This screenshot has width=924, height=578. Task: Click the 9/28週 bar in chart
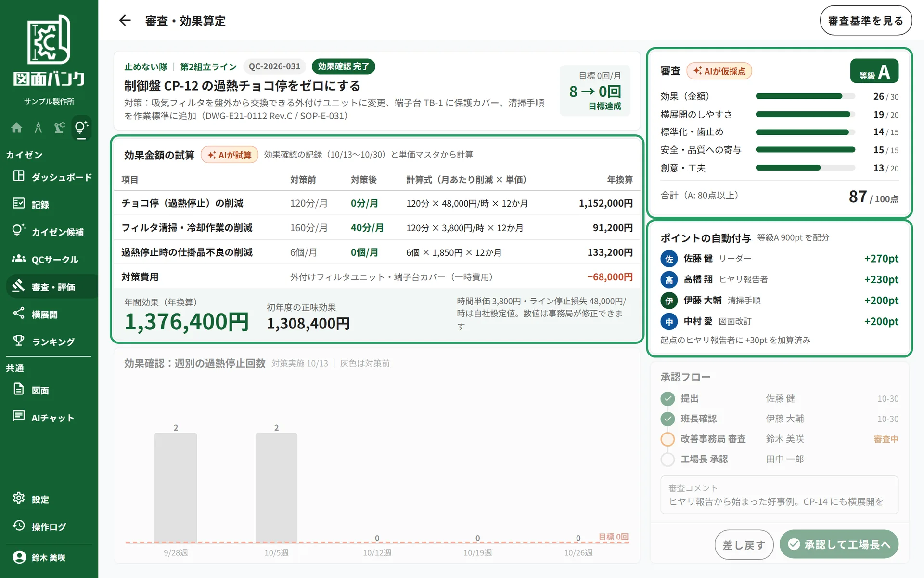coord(176,487)
